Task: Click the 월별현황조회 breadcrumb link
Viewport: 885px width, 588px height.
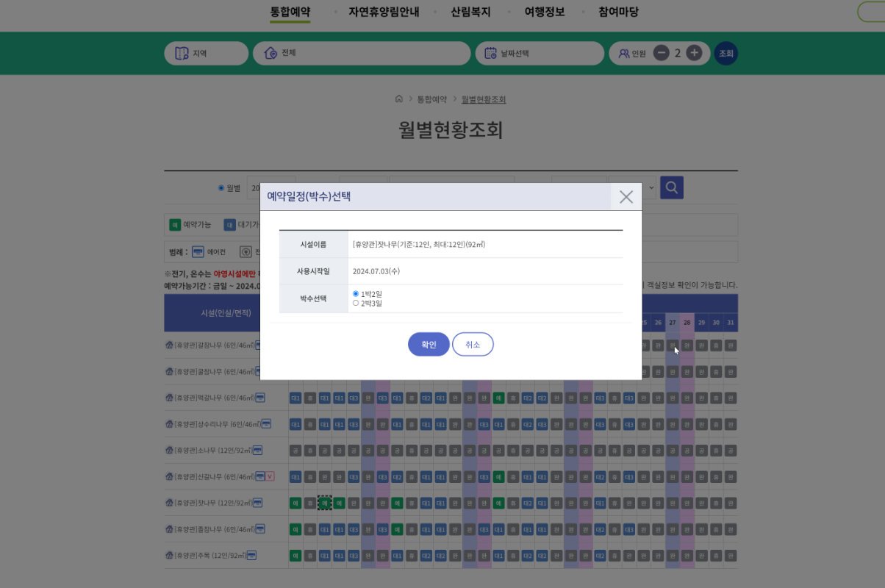Action: [x=483, y=98]
